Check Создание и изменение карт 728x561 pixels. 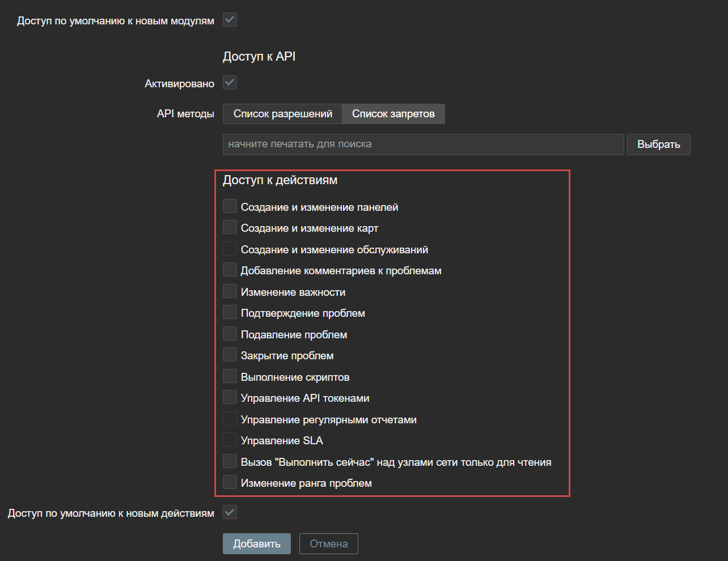pos(230,227)
